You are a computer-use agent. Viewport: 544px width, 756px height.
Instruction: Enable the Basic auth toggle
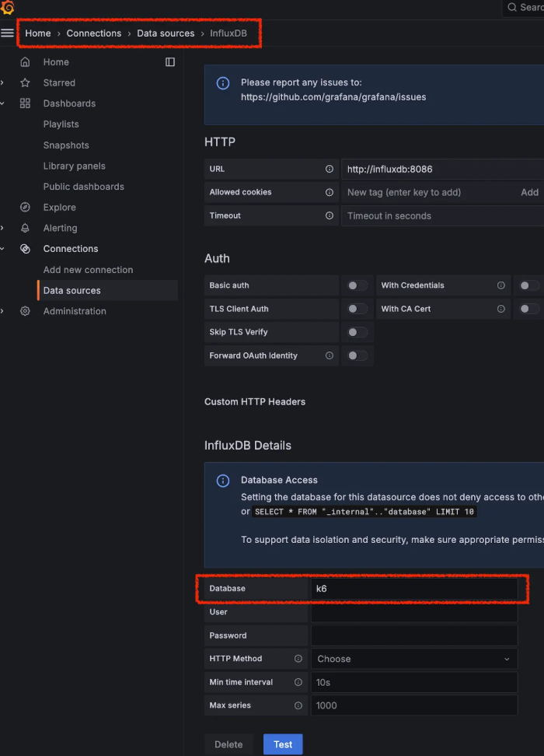(357, 285)
